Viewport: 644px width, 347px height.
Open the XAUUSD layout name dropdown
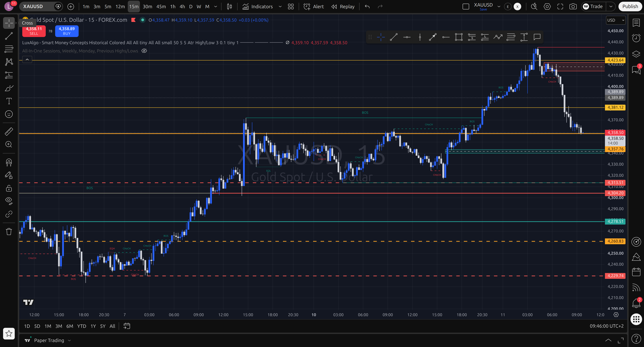pos(499,7)
